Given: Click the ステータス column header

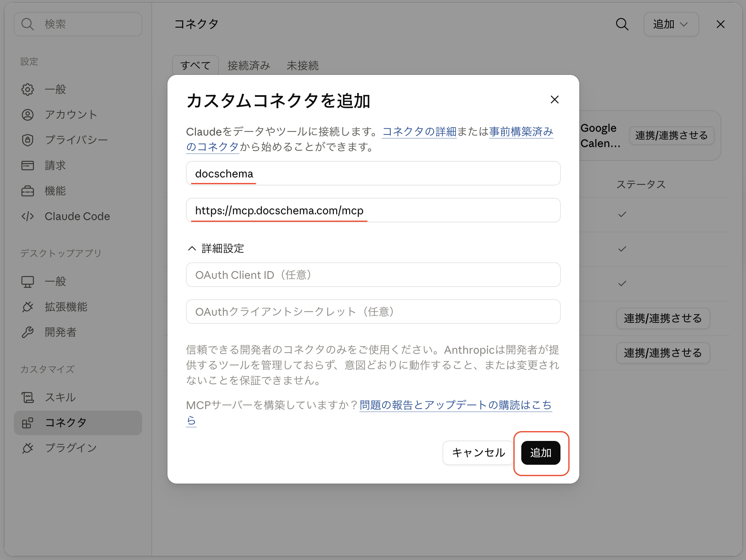Looking at the screenshot, I should click(x=641, y=184).
